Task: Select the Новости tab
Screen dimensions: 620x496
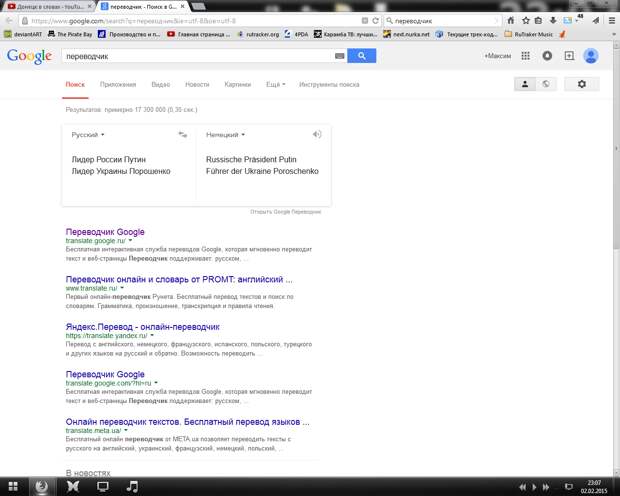Action: coord(197,84)
